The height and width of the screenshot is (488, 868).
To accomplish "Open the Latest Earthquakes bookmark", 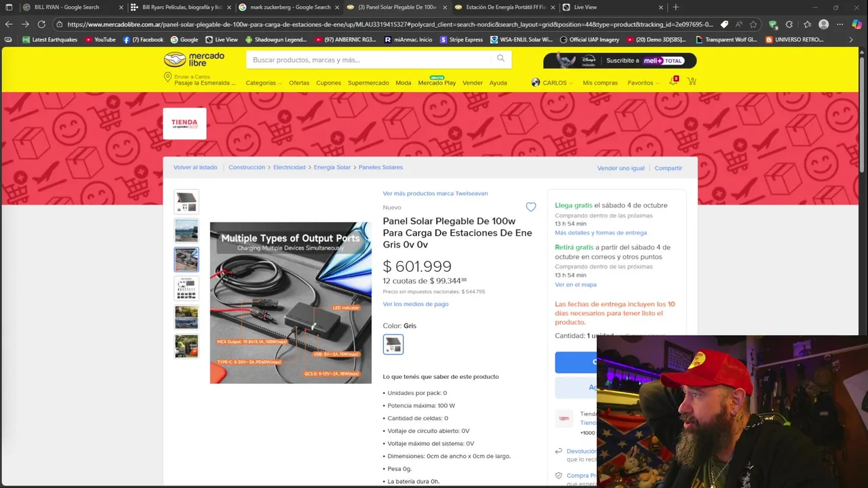I will tap(50, 39).
